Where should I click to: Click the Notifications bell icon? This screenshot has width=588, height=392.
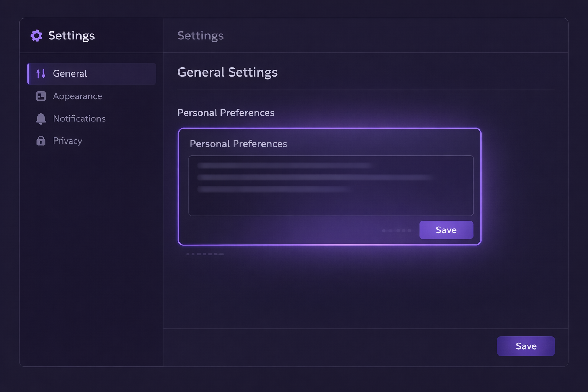coord(40,118)
